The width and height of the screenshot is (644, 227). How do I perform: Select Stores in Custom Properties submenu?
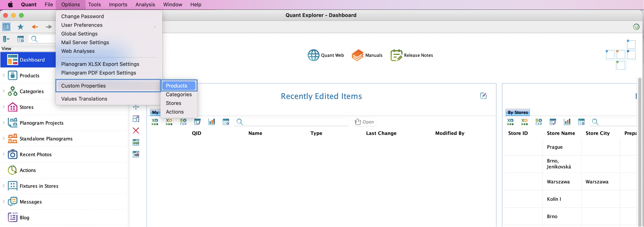pos(173,103)
